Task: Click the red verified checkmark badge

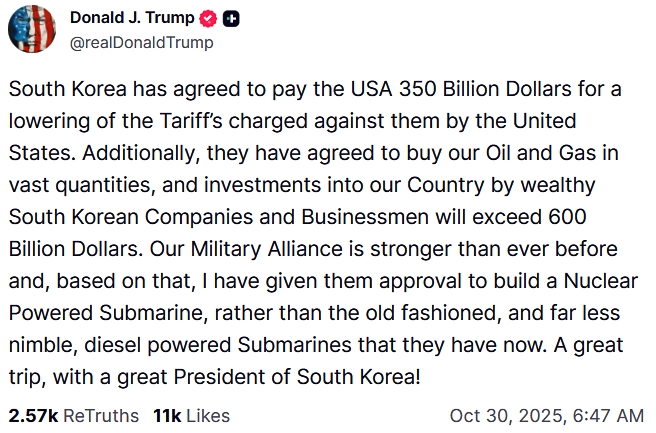Action: [x=210, y=19]
